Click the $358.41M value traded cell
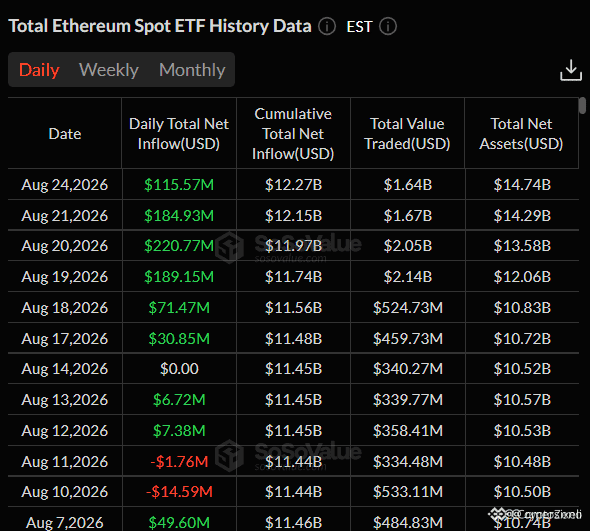590x531 pixels. point(408,431)
